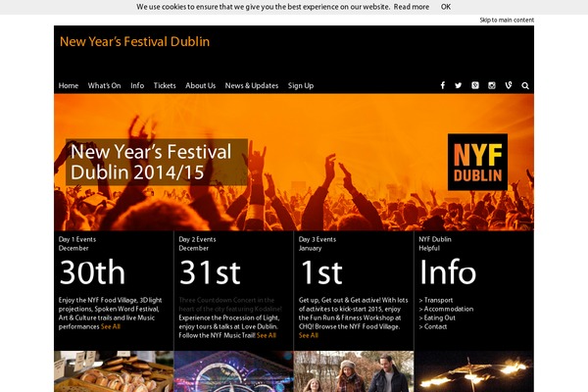Click the 31st date heading
The width and height of the screenshot is (588, 392).
click(210, 272)
